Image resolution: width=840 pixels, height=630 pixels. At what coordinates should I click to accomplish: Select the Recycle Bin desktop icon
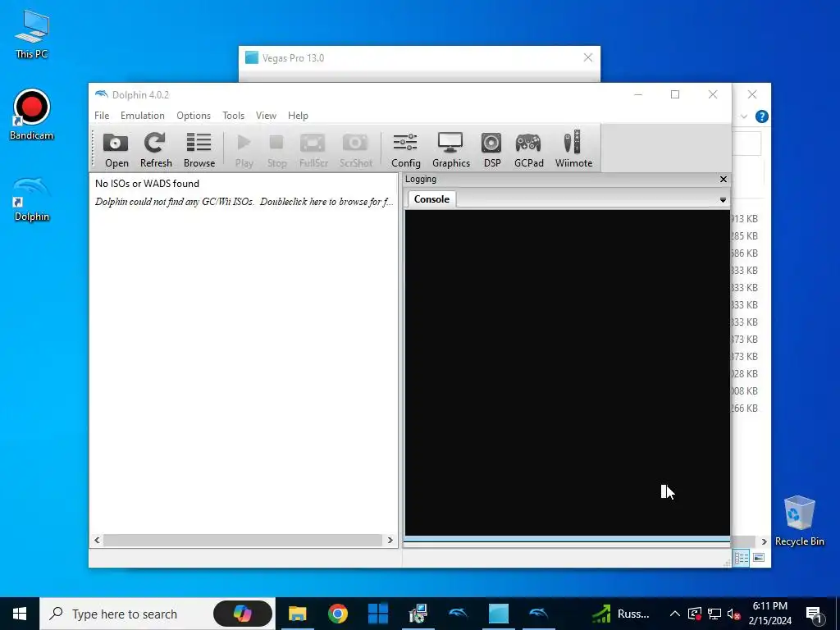pyautogui.click(x=799, y=521)
